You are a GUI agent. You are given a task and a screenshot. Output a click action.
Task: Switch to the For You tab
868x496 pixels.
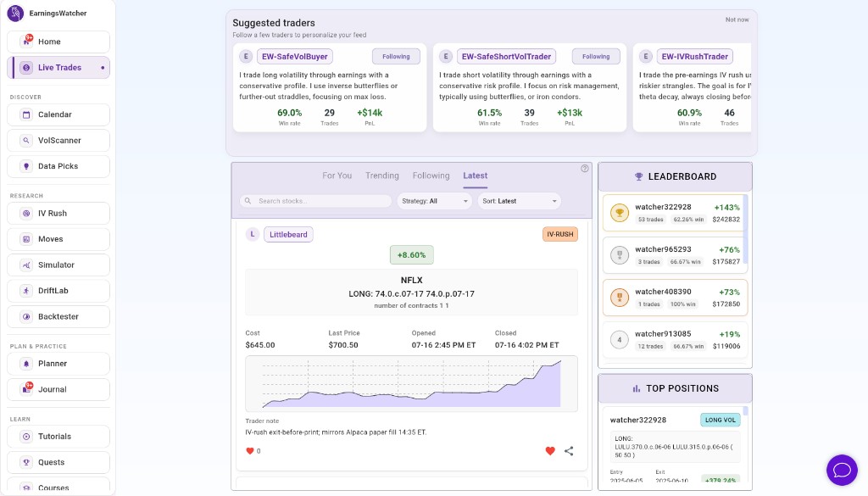coord(337,176)
